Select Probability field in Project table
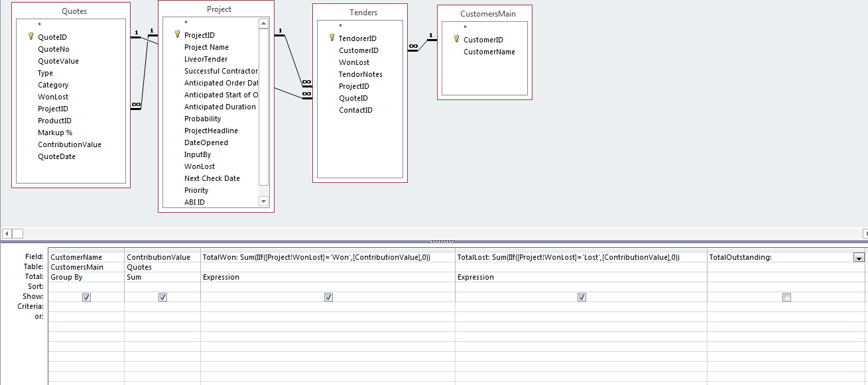The width and height of the screenshot is (868, 385). coord(203,119)
